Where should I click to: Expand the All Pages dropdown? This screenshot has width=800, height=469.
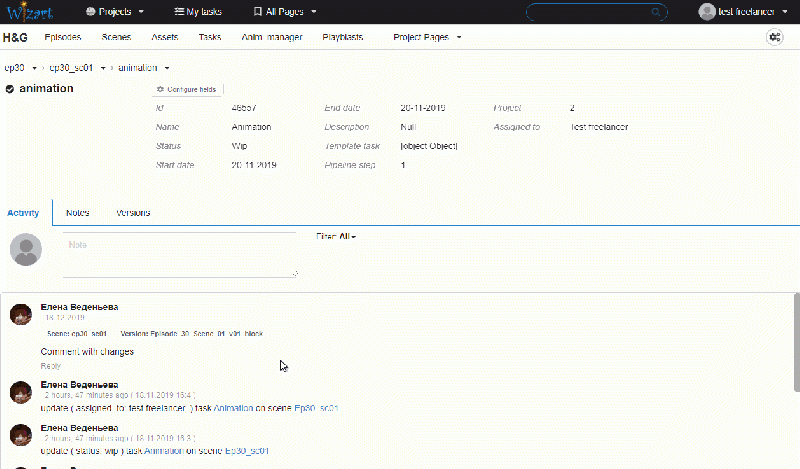pos(285,12)
